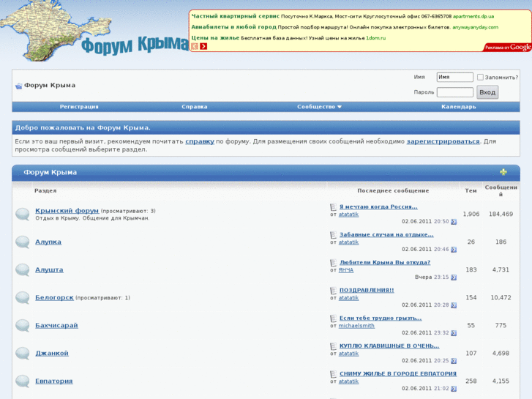Open the 1dom.ru ad link
Screen dimensions: 532x399
375,38
